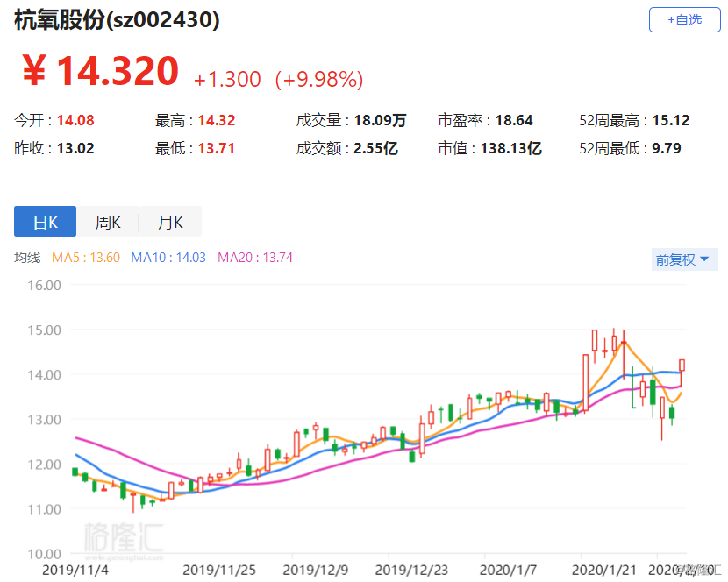
Task: Click the +自选 add to watchlist button
Action: click(x=684, y=19)
